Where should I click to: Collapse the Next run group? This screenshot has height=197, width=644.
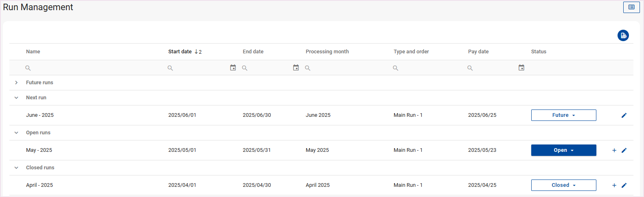16,98
